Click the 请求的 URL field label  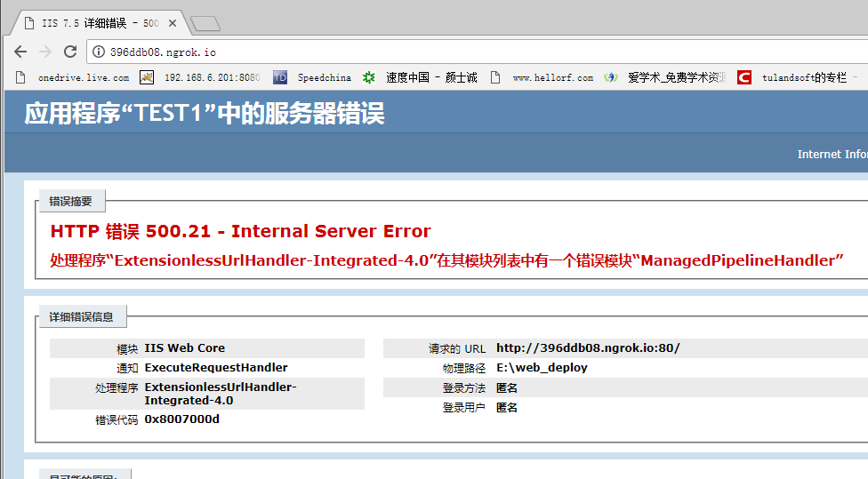(457, 349)
